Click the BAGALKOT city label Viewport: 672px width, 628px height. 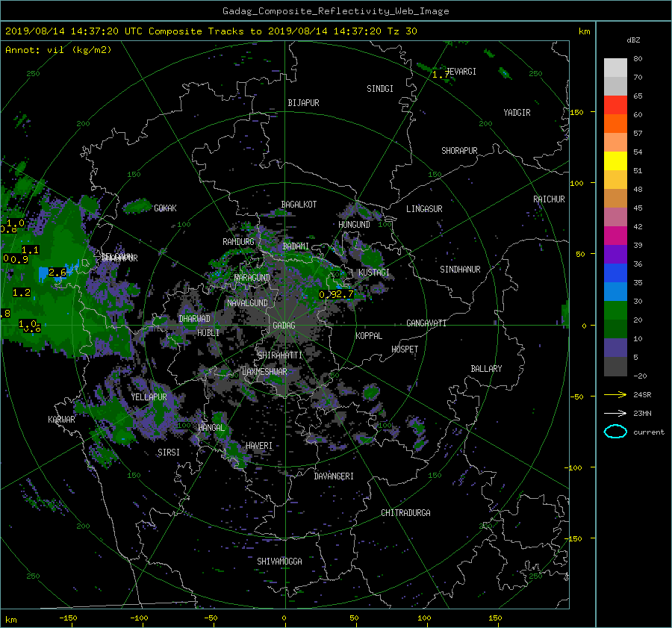click(299, 205)
